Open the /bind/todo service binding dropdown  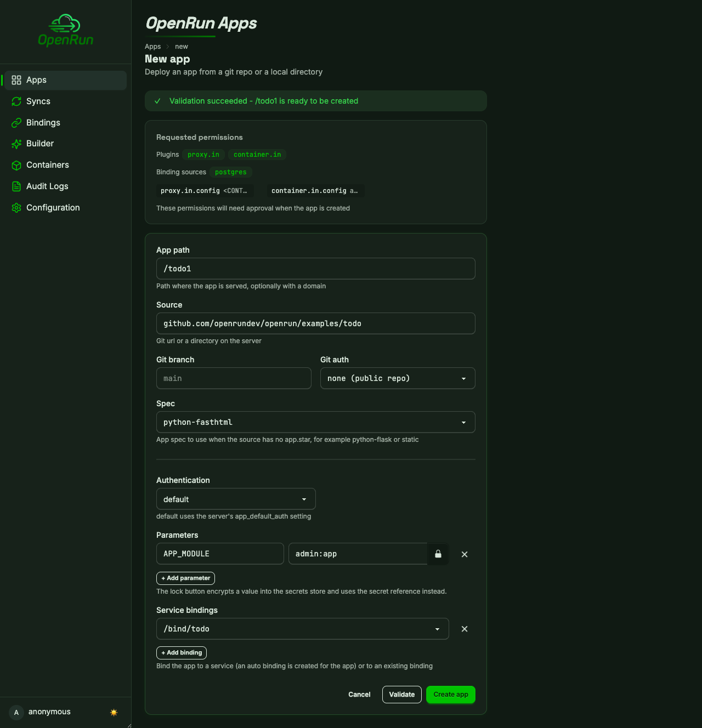[x=303, y=629]
